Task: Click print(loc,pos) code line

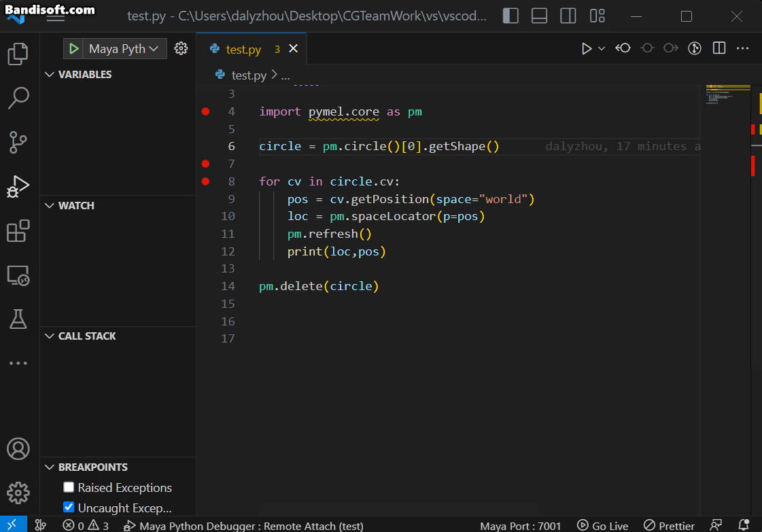Action: click(x=336, y=251)
